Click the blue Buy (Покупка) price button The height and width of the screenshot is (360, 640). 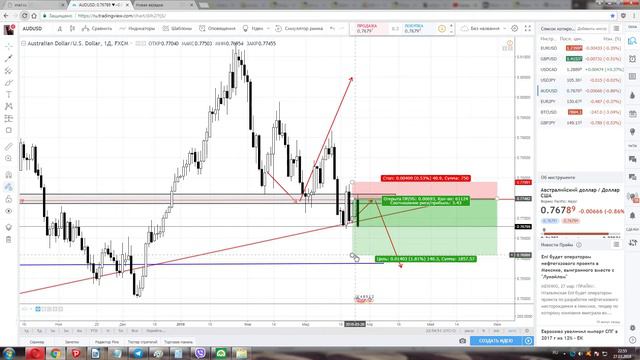click(418, 29)
